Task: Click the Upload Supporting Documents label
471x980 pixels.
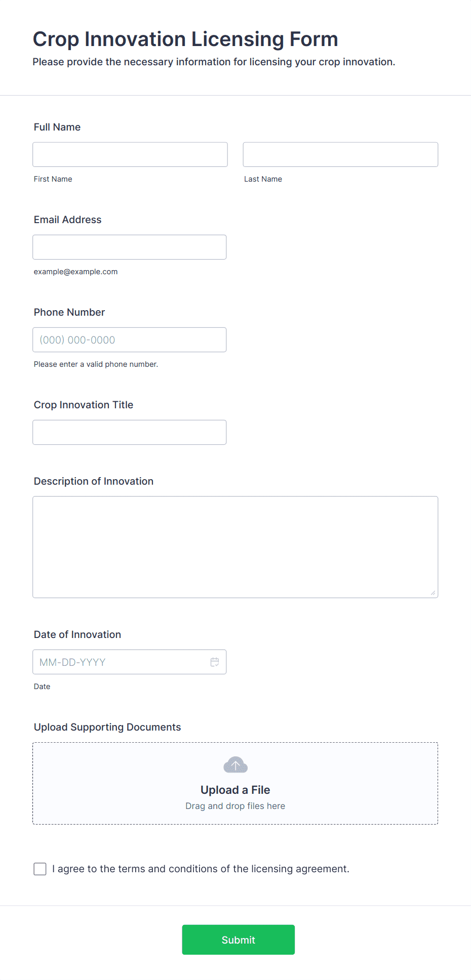Action: pos(107,727)
